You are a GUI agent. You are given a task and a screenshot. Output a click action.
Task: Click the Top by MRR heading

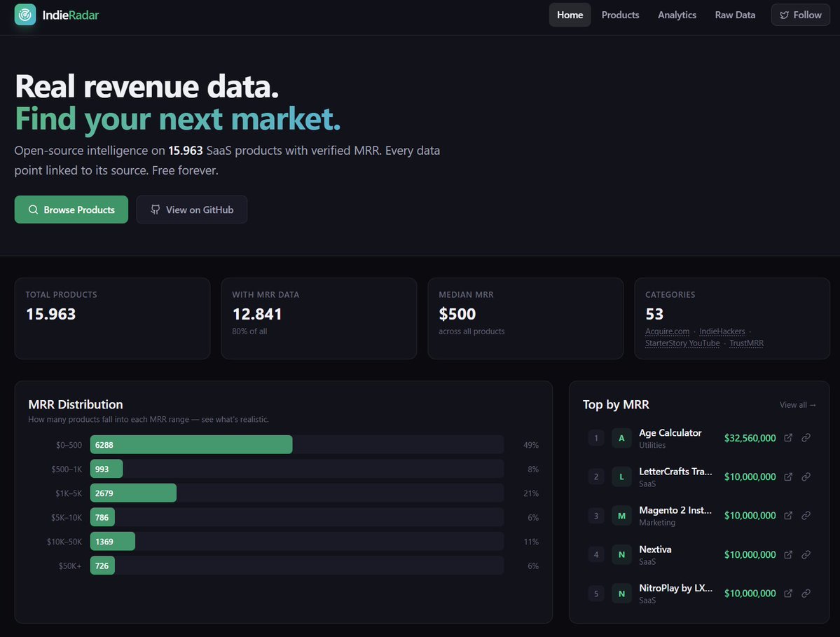(x=616, y=404)
